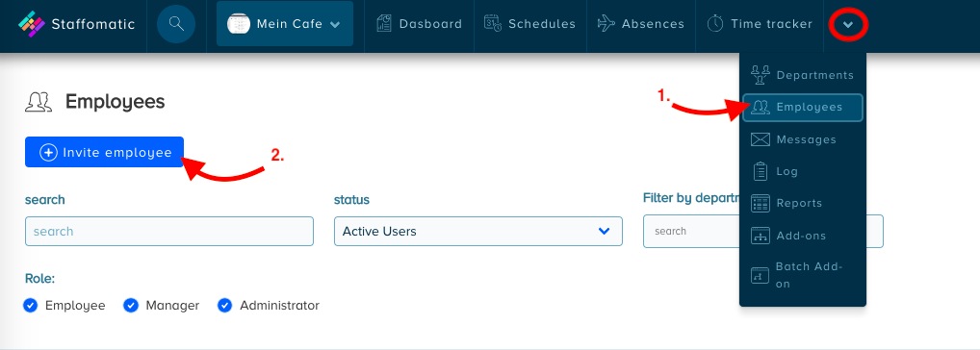Click the Staffomatic brand name
This screenshot has height=350, width=980.
93,24
